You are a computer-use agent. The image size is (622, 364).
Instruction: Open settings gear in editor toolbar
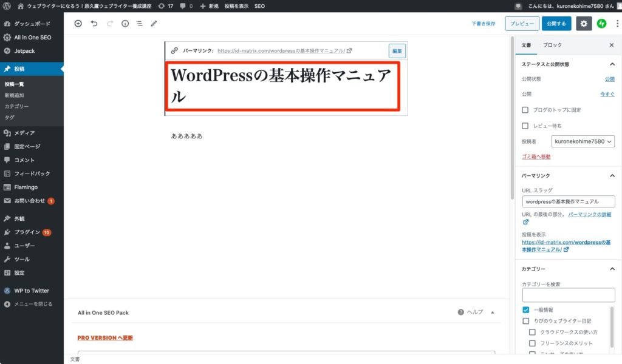584,24
